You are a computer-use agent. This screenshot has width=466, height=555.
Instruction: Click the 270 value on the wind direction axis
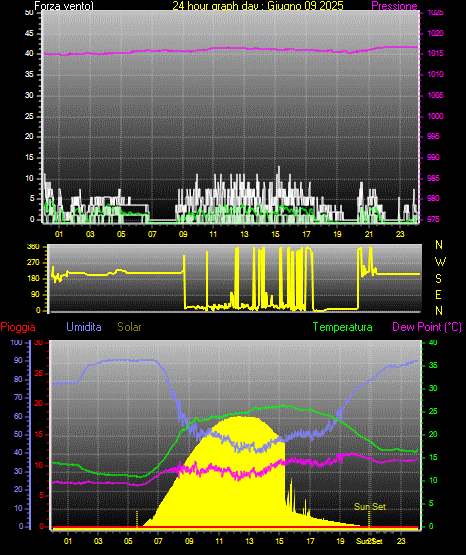(33, 263)
